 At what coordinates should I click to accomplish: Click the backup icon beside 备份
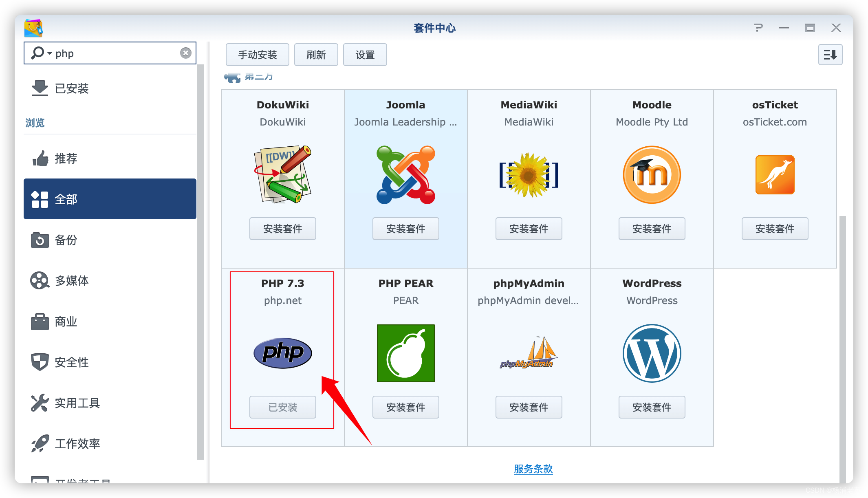tap(40, 240)
